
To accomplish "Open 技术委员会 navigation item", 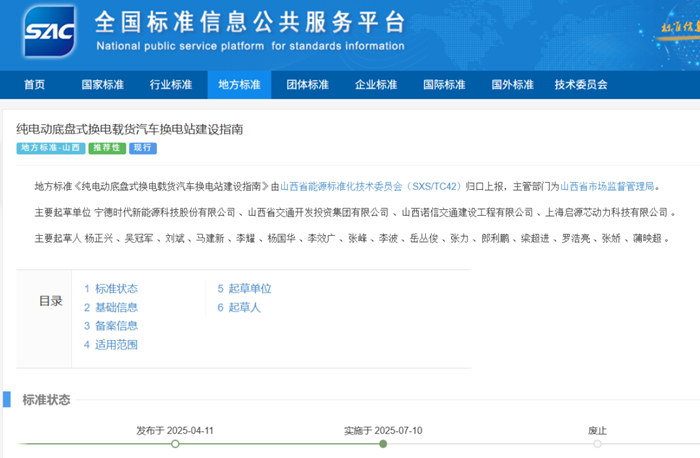I will [x=581, y=85].
